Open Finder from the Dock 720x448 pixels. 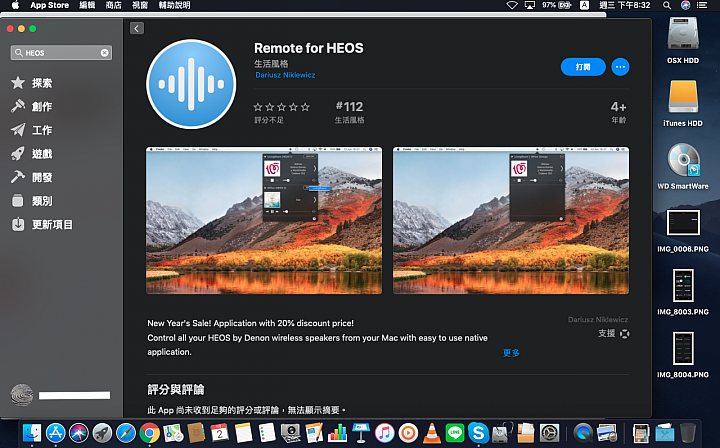click(x=32, y=432)
